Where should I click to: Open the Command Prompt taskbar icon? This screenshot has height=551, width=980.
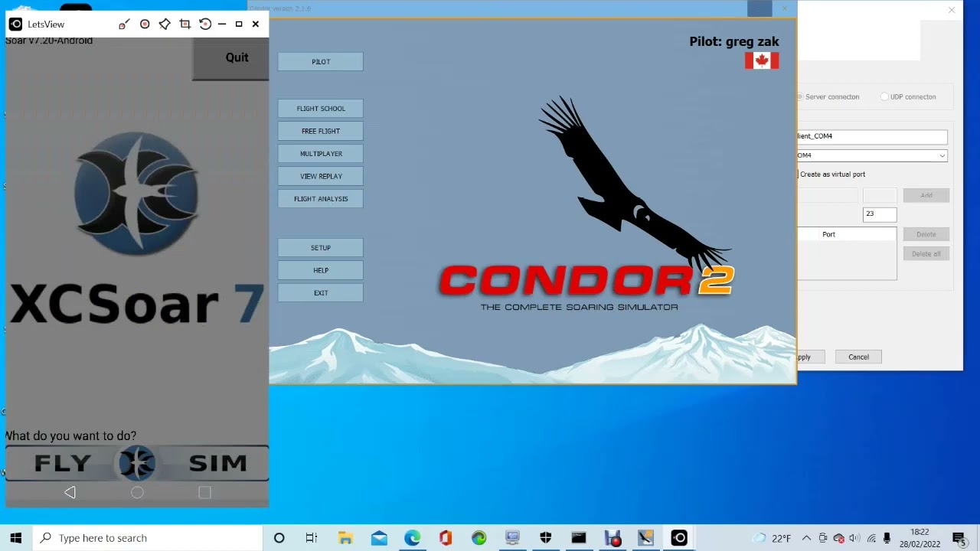coord(579,538)
